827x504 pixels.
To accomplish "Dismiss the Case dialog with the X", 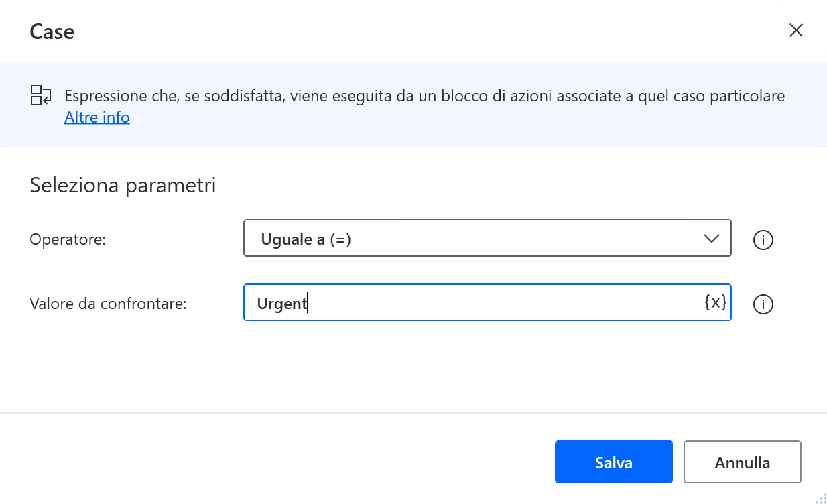I will (796, 30).
